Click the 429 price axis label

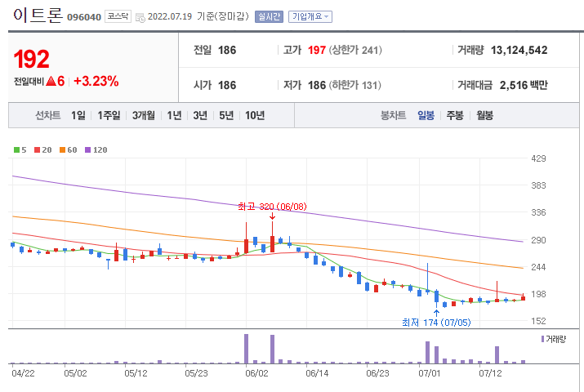pyautogui.click(x=538, y=158)
